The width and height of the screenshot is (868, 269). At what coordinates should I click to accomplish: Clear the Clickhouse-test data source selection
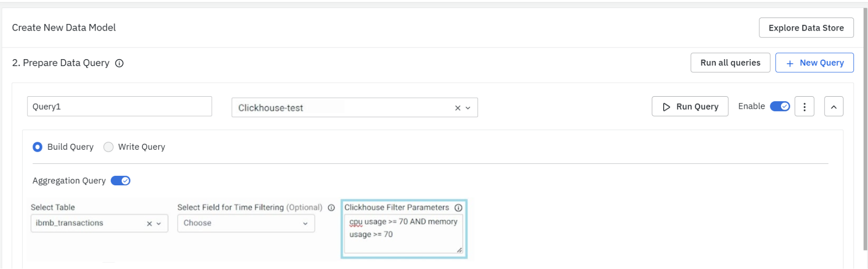[x=458, y=108]
